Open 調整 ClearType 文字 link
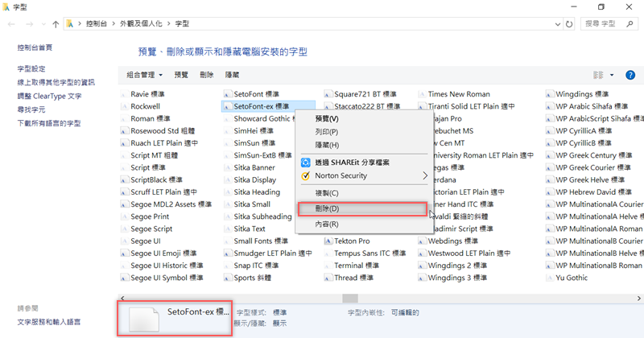Screen dimensions: 644x338 pos(49,96)
